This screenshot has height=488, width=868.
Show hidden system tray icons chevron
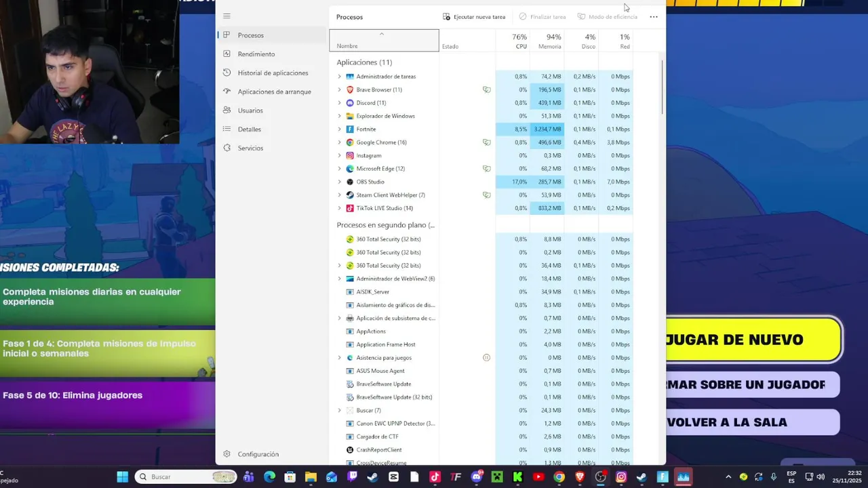pos(729,477)
